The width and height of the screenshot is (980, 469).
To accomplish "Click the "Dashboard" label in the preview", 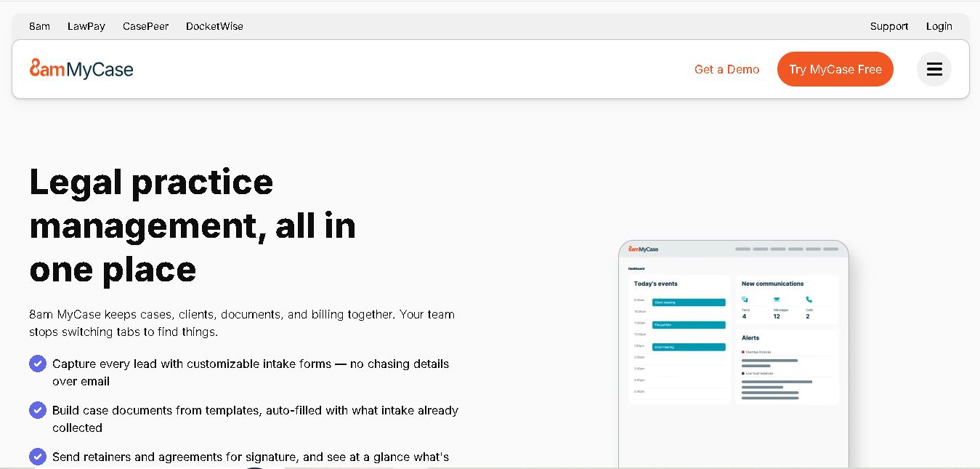I will tap(636, 268).
